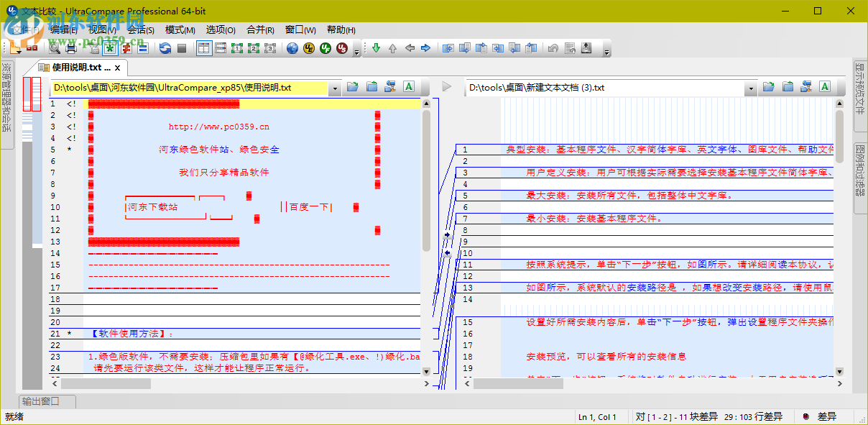Viewport: 868px width, 425px height.
Task: Expand the toolbar overflow arrow
Action: pyautogui.click(x=607, y=49)
